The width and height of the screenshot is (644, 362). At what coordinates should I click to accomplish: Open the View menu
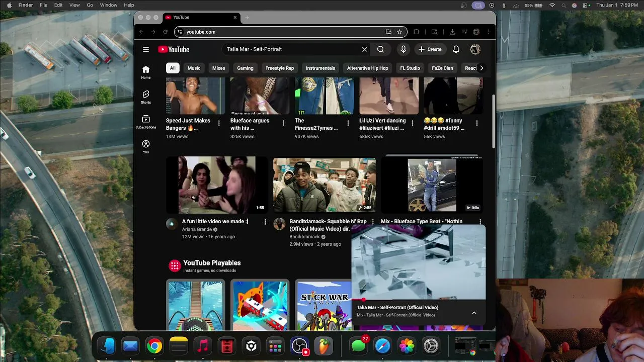click(74, 5)
